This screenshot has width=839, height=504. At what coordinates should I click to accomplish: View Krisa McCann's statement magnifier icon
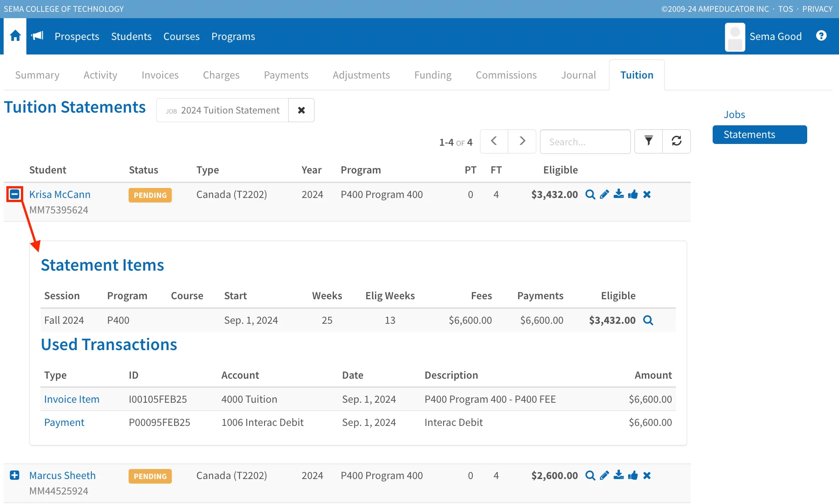click(590, 194)
